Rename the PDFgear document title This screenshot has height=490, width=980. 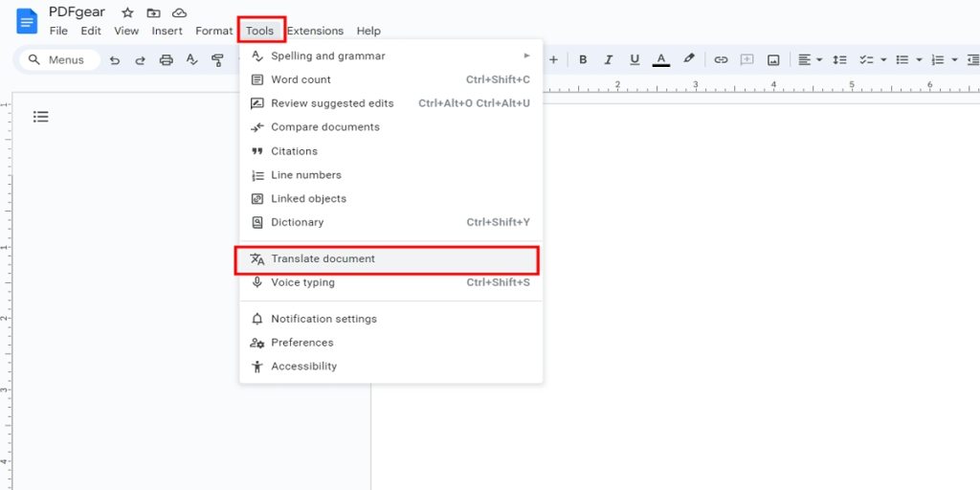click(77, 12)
